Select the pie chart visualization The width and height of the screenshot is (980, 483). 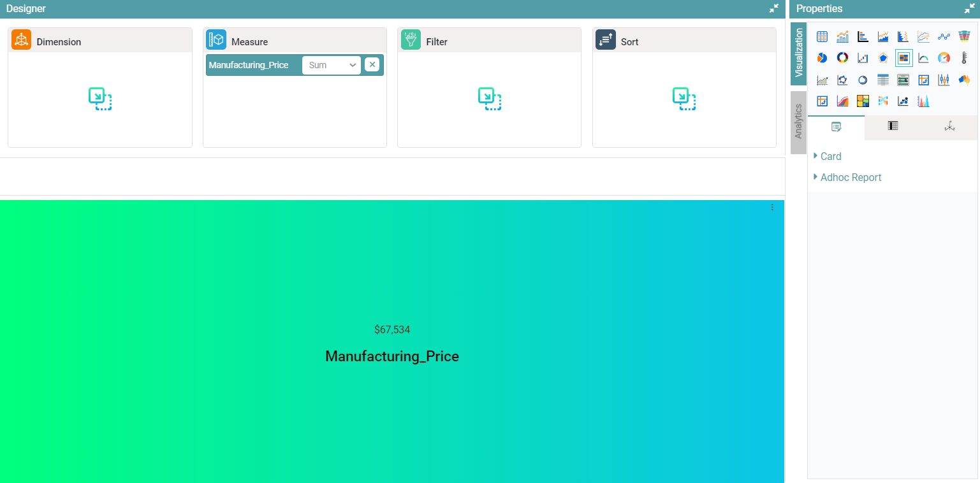[x=822, y=58]
